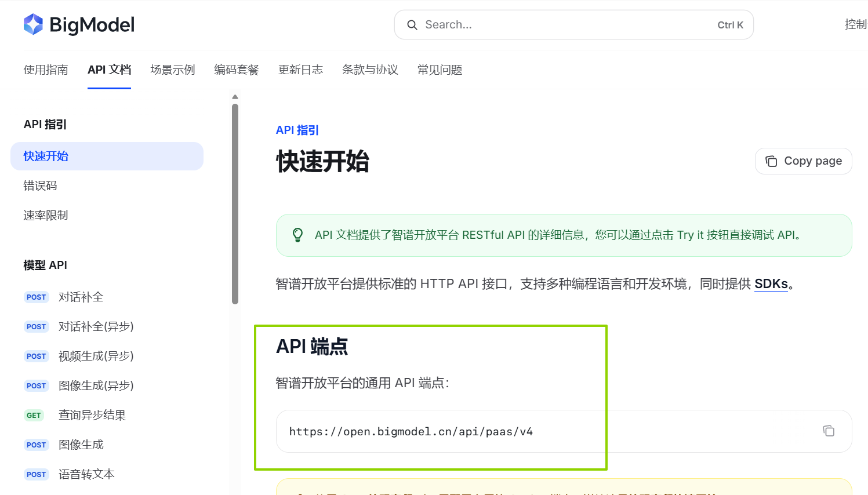Viewport: 868px width, 495px height.
Task: Focus the Search input field
Action: coord(573,25)
